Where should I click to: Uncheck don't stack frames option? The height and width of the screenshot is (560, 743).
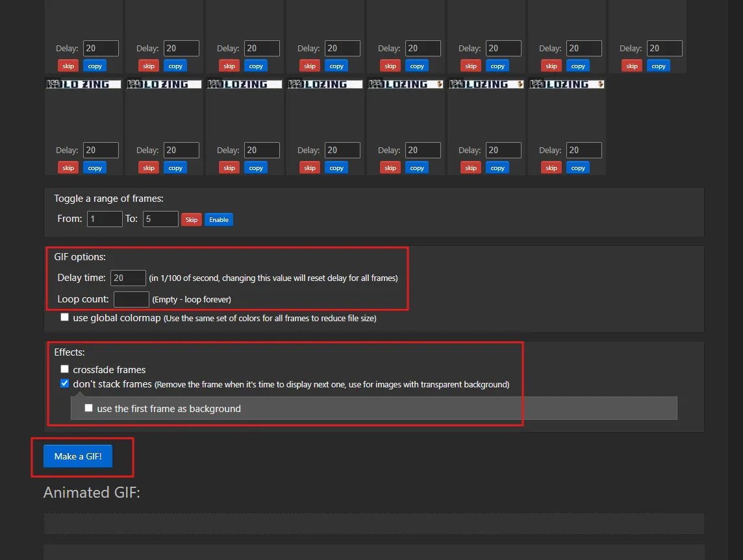pos(64,383)
